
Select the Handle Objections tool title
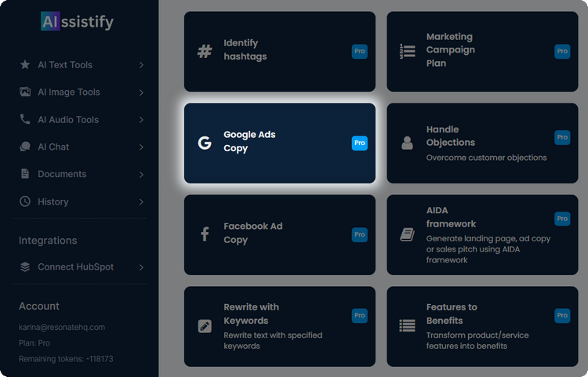[x=450, y=136]
